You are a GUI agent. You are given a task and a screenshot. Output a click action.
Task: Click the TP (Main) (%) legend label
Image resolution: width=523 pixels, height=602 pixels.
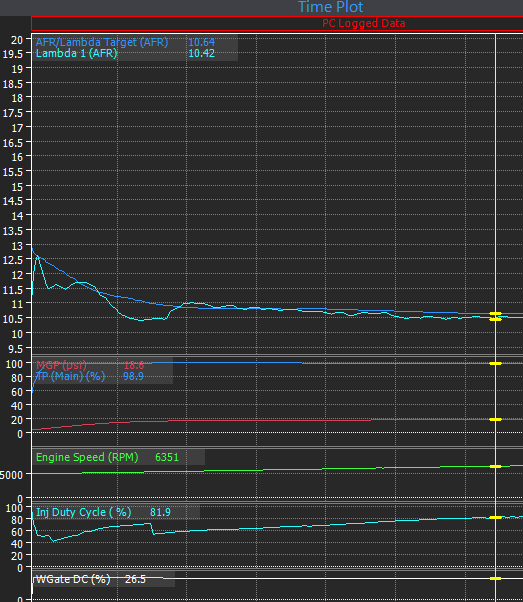point(70,376)
